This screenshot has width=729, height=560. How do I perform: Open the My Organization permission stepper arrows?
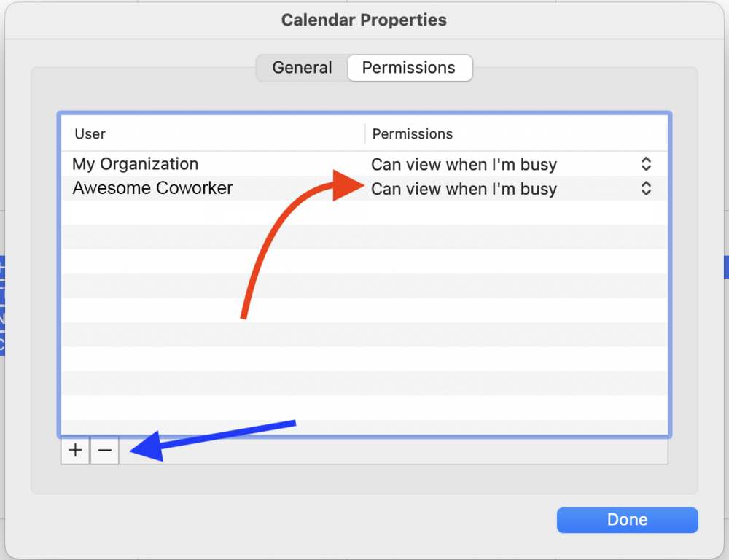(x=646, y=164)
